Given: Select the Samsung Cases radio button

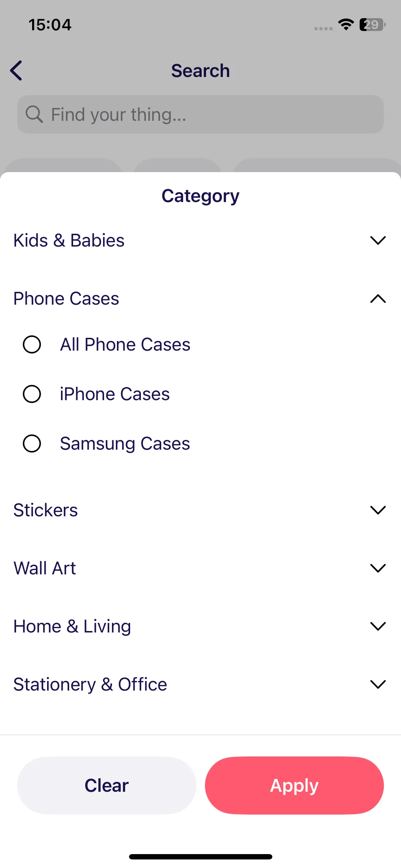Looking at the screenshot, I should tap(32, 444).
